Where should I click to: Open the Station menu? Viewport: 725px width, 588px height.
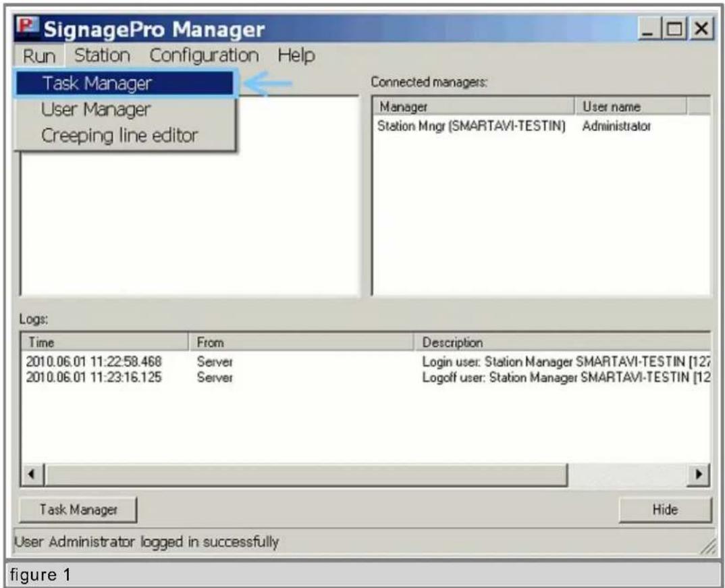pos(102,55)
